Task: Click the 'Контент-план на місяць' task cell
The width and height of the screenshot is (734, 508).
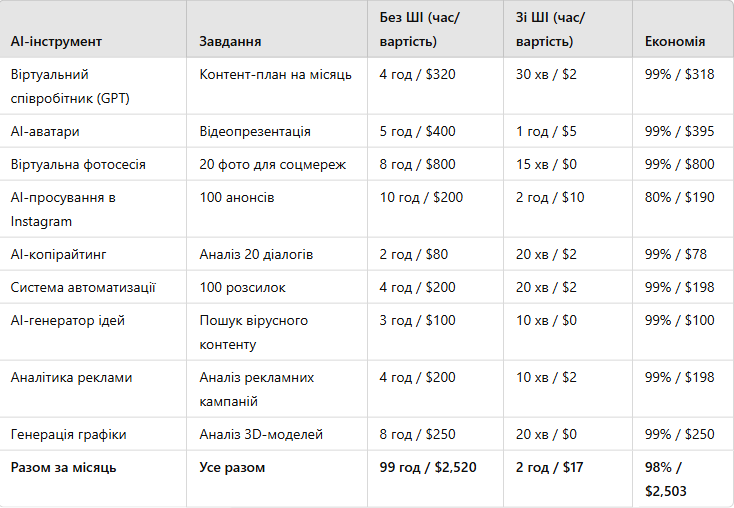Action: (272, 75)
